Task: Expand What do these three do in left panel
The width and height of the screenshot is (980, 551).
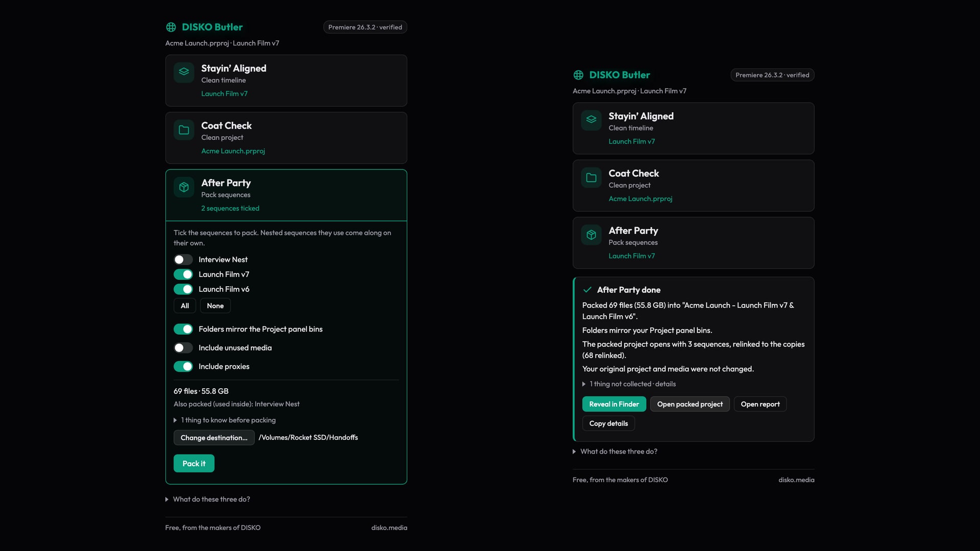Action: coord(208,499)
